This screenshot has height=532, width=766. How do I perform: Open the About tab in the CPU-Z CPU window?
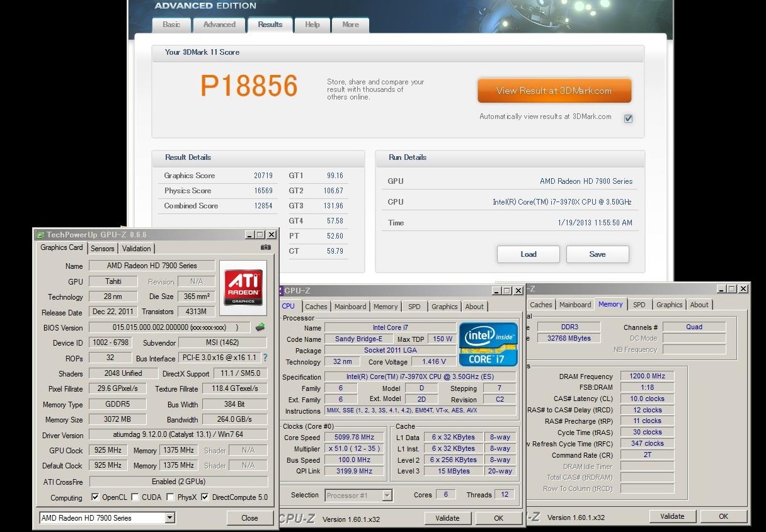coord(474,307)
